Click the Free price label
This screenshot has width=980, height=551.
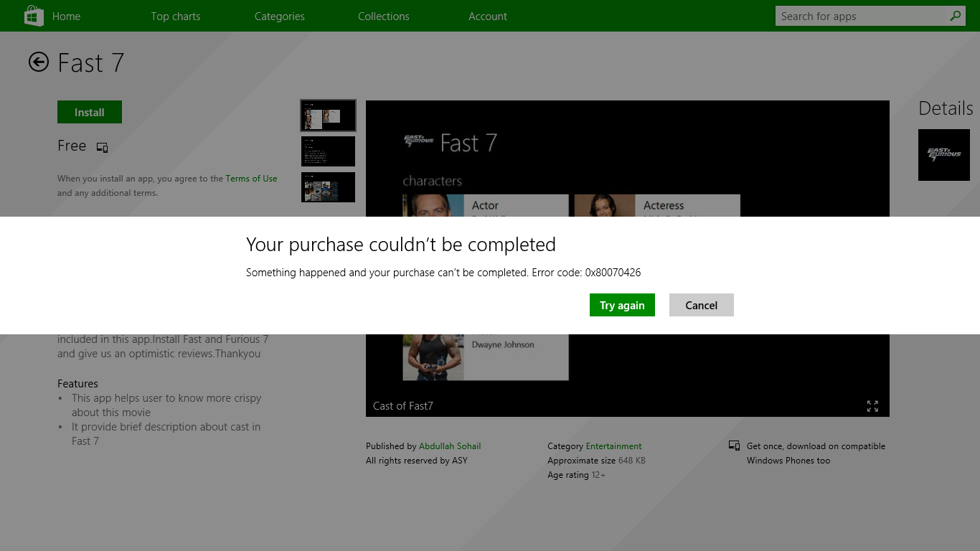coord(72,146)
